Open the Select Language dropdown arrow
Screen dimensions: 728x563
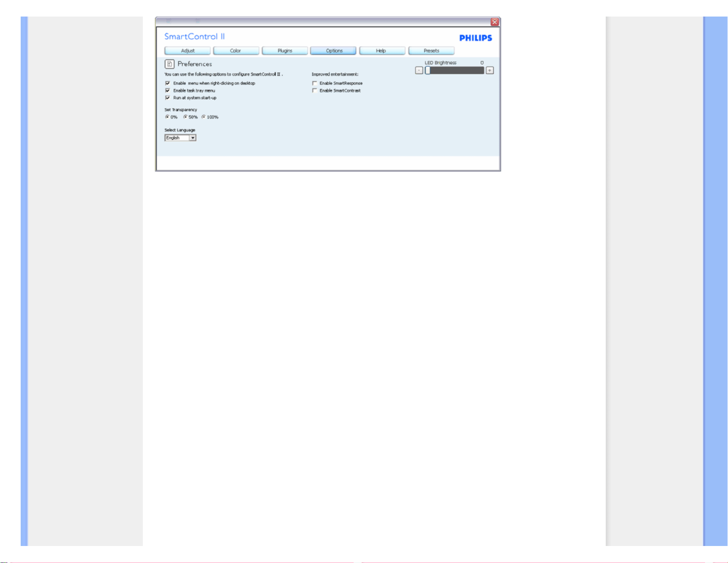(193, 138)
